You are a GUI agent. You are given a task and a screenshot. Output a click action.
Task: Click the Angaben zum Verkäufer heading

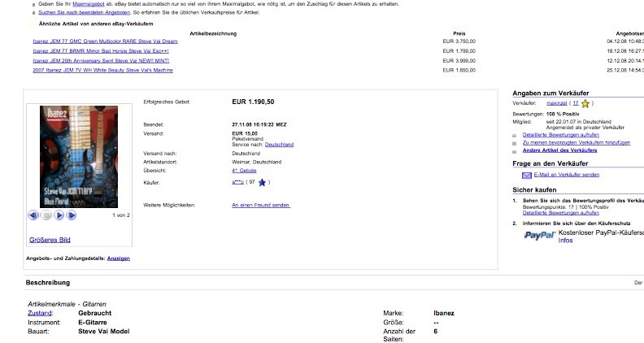550,93
